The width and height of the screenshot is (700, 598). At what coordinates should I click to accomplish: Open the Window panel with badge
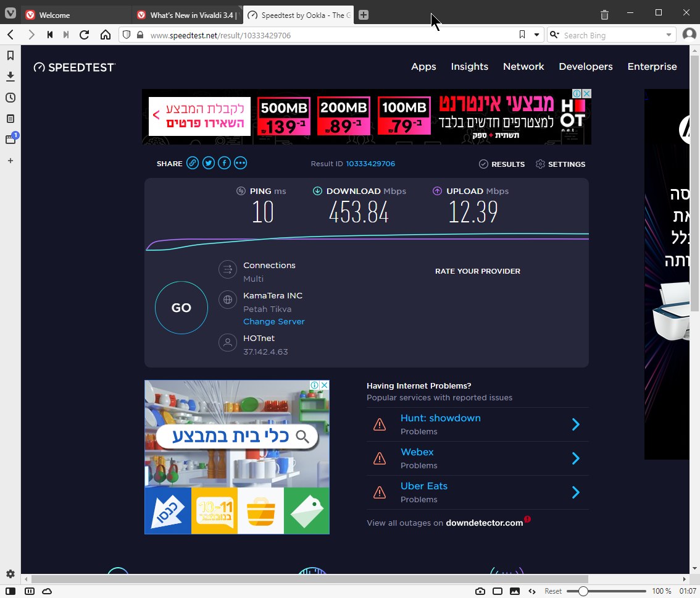click(10, 139)
